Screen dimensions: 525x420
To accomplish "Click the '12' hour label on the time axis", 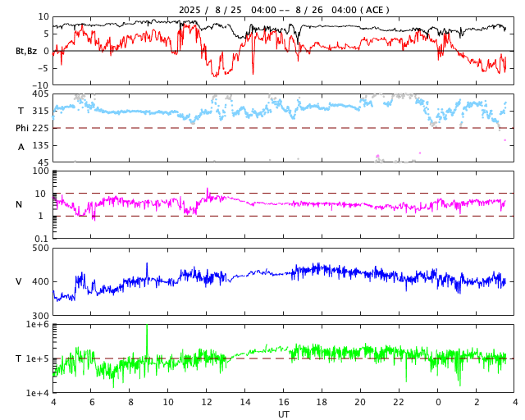I will (x=207, y=402).
